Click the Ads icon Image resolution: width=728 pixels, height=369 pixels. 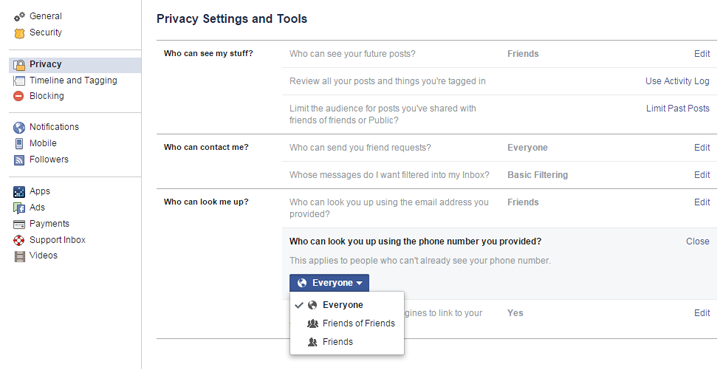tap(19, 207)
